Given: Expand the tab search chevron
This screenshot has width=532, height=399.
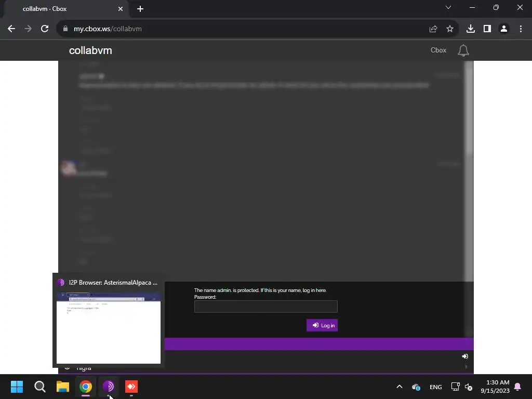Looking at the screenshot, I should pyautogui.click(x=448, y=7).
